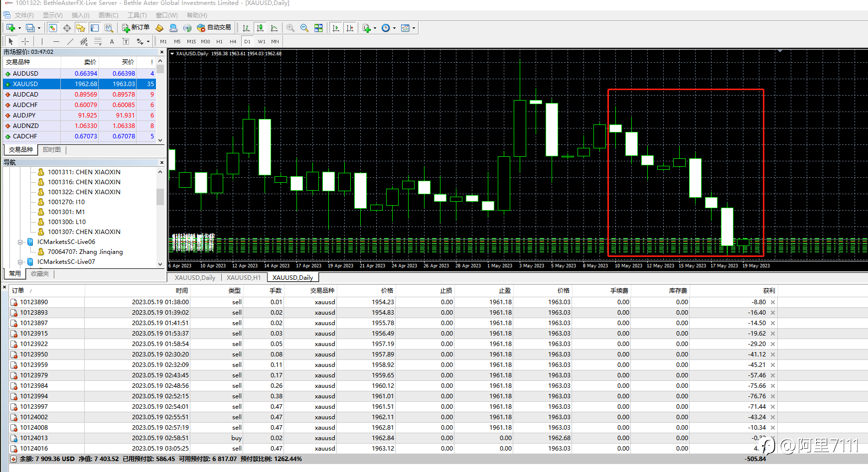Select account 1001322: CHEN XIAOXIN
868x472 pixels.
click(x=84, y=192)
